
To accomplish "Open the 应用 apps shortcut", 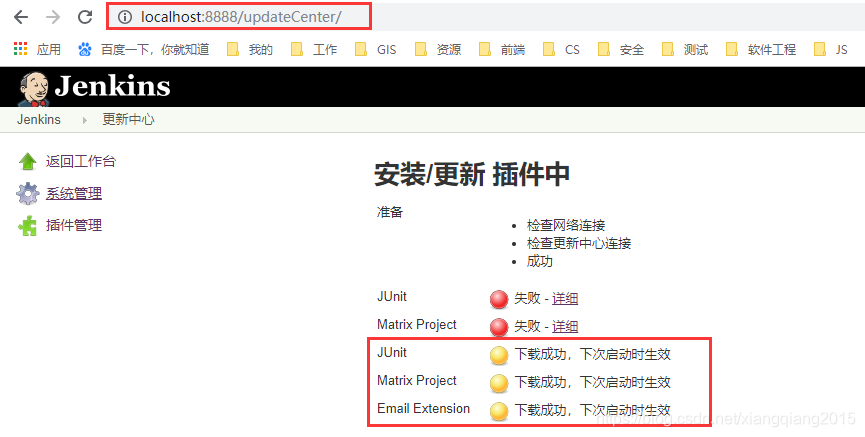I will [x=37, y=50].
